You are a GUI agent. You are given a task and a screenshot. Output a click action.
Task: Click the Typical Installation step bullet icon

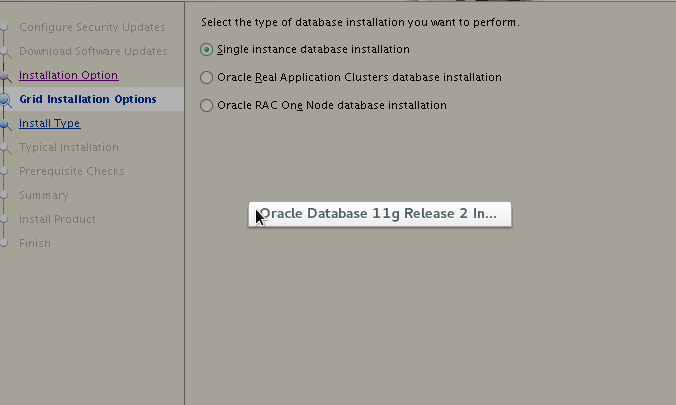click(x=5, y=147)
